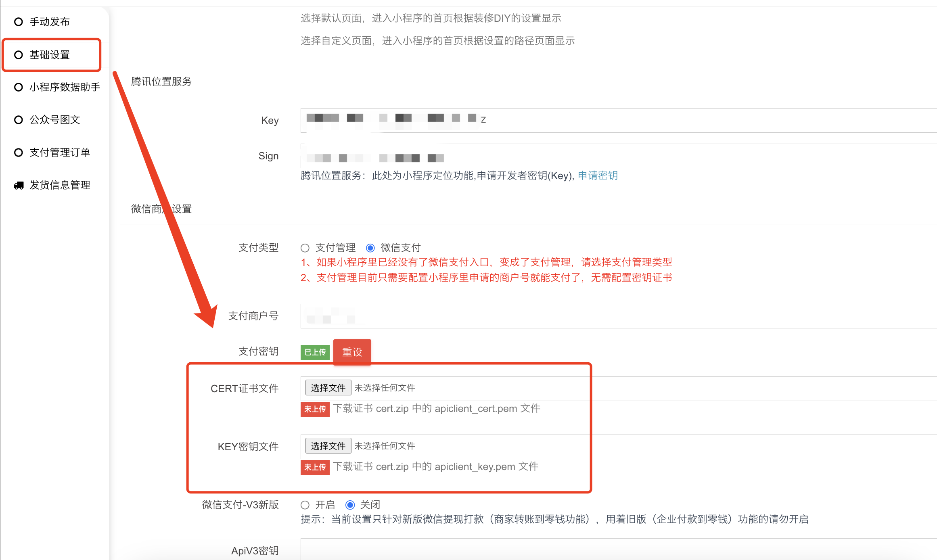Screen dimensions: 937x560
Task: Choose 关闭 for 微信支付-V3新版
Action: [x=350, y=505]
